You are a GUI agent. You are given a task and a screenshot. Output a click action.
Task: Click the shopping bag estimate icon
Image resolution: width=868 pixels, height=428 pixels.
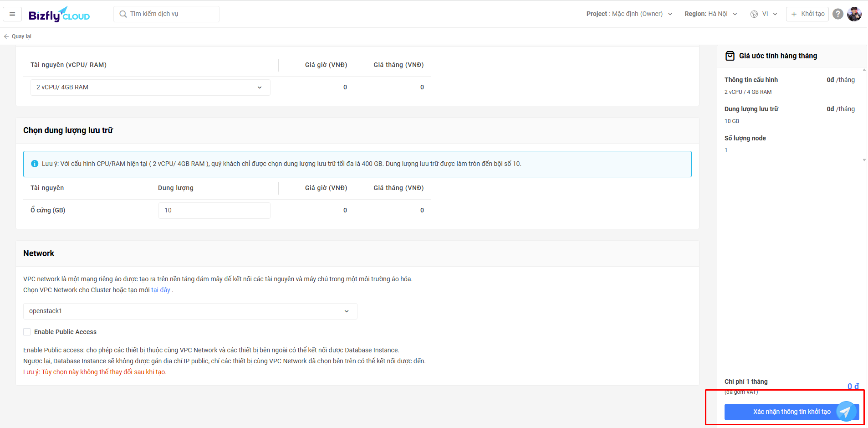tap(730, 56)
